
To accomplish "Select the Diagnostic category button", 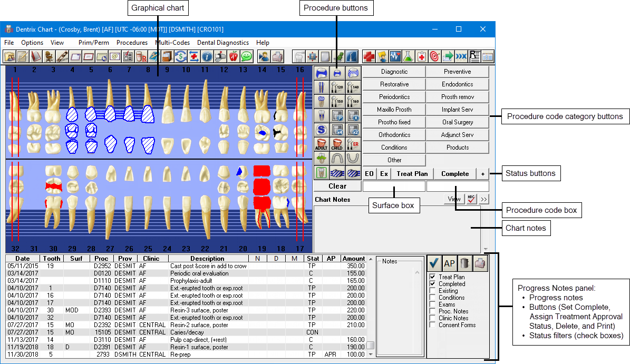I will pyautogui.click(x=394, y=72).
